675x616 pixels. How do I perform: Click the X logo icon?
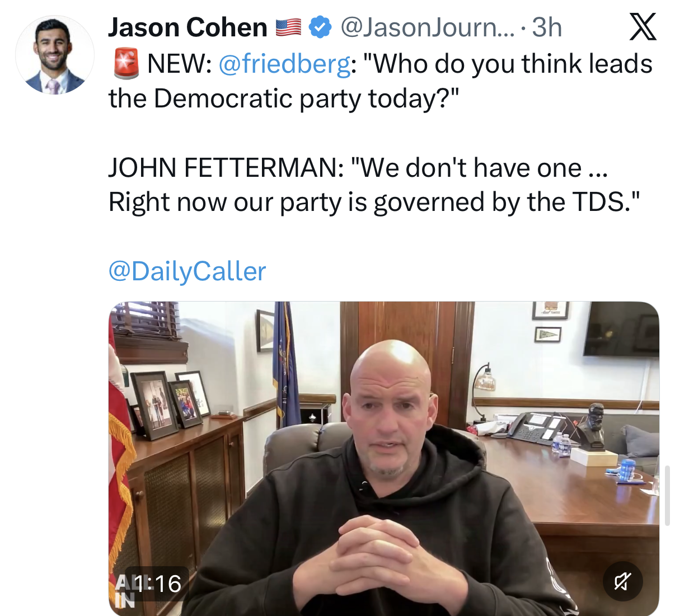coord(643,27)
